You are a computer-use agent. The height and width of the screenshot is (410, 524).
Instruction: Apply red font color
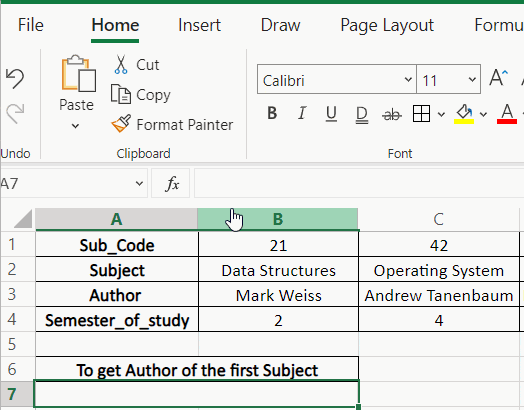pos(507,114)
